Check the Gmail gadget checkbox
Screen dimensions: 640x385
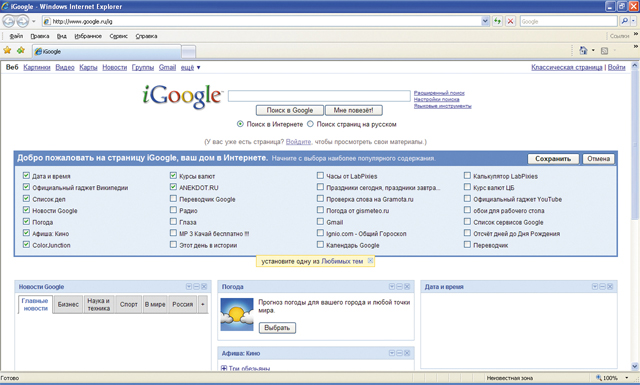pos(320,222)
